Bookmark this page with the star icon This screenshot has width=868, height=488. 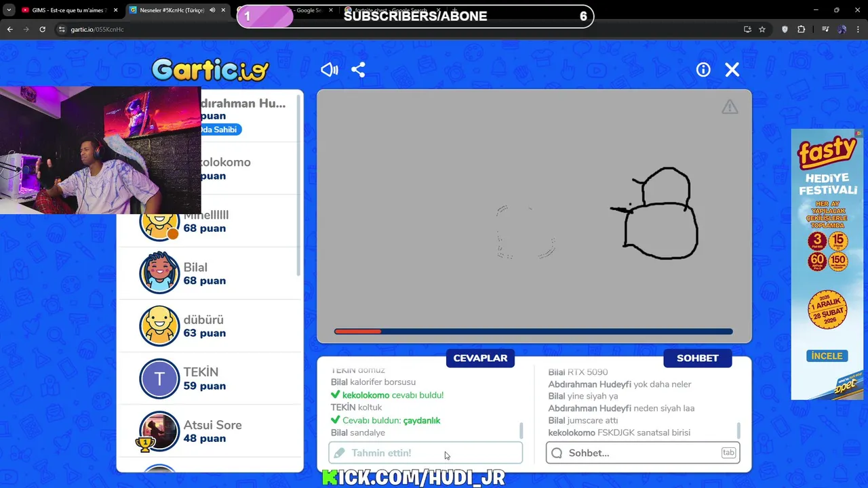coord(762,29)
